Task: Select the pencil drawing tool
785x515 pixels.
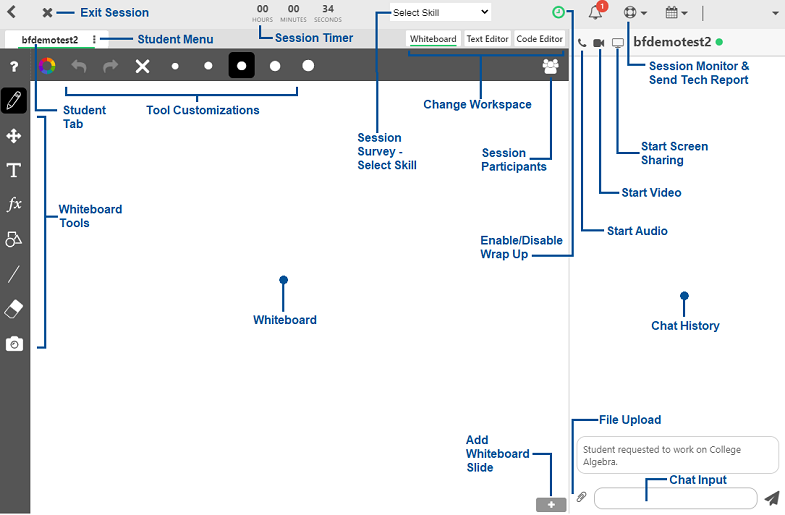Action: [x=14, y=101]
